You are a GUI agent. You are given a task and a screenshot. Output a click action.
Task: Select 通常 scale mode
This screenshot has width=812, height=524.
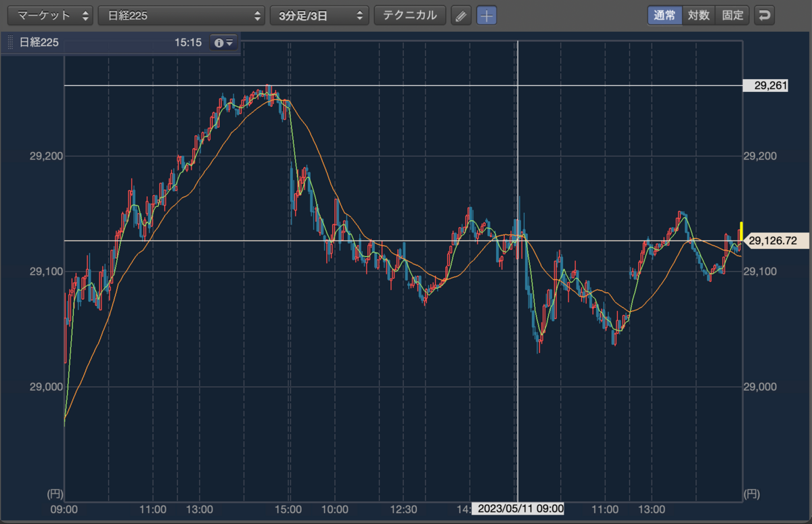click(x=664, y=16)
